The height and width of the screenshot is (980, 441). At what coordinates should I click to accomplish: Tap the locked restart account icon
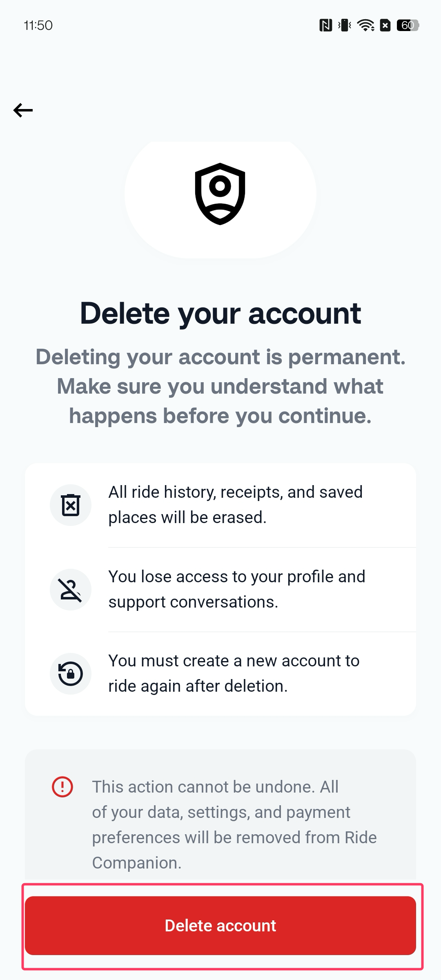(70, 673)
